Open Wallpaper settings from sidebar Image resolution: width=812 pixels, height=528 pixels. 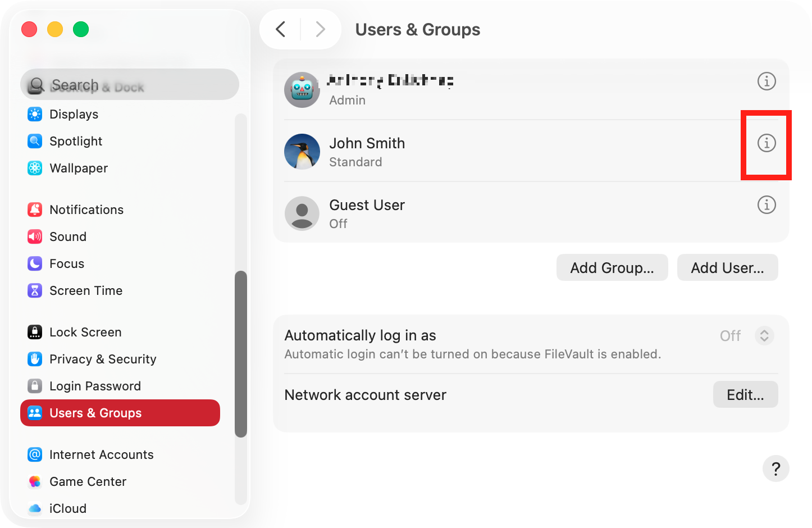(x=35, y=168)
